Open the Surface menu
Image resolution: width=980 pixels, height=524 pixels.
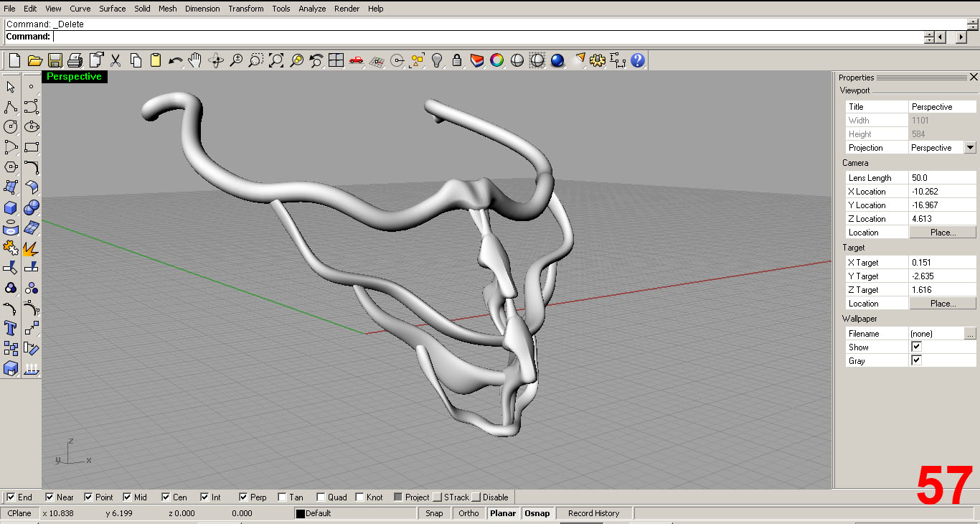112,9
